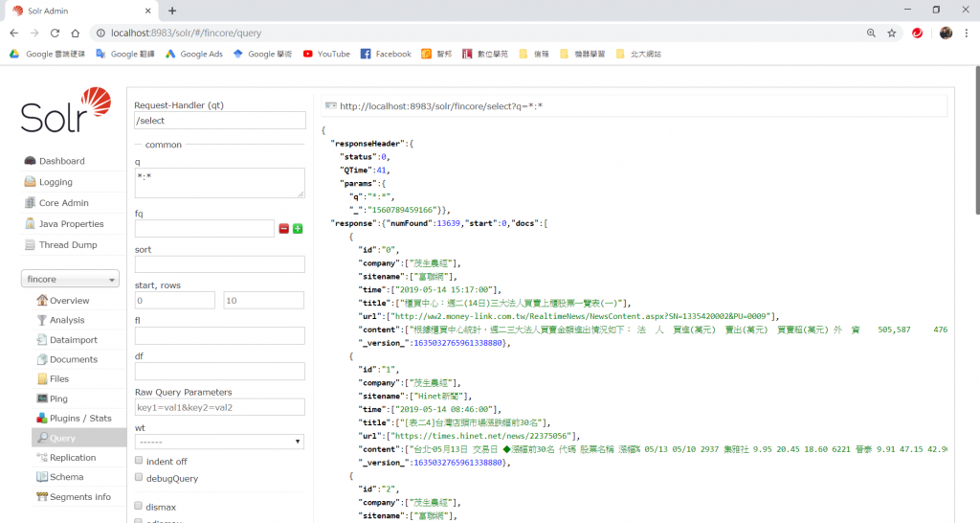Screen dimensions: 980x523
Task: Open the Facebook bookmark
Action: (387, 54)
